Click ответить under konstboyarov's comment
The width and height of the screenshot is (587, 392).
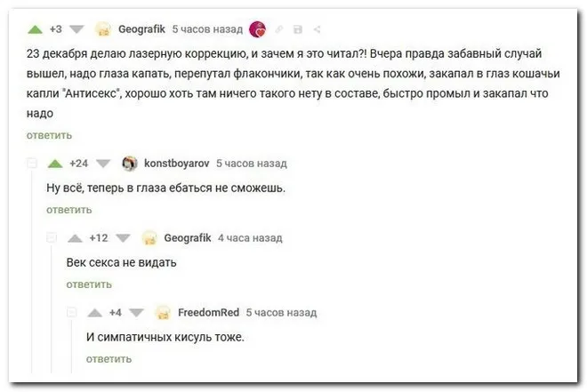click(x=68, y=210)
